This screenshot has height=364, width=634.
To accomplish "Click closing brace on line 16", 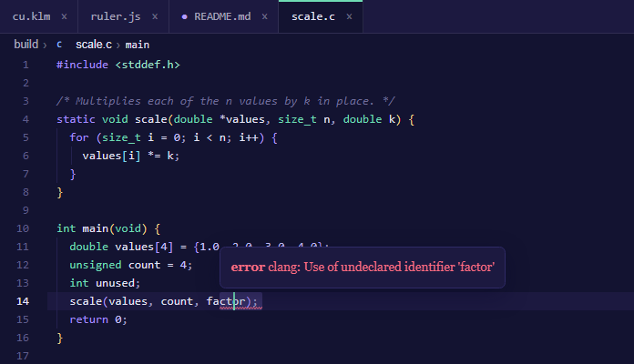I will [60, 338].
